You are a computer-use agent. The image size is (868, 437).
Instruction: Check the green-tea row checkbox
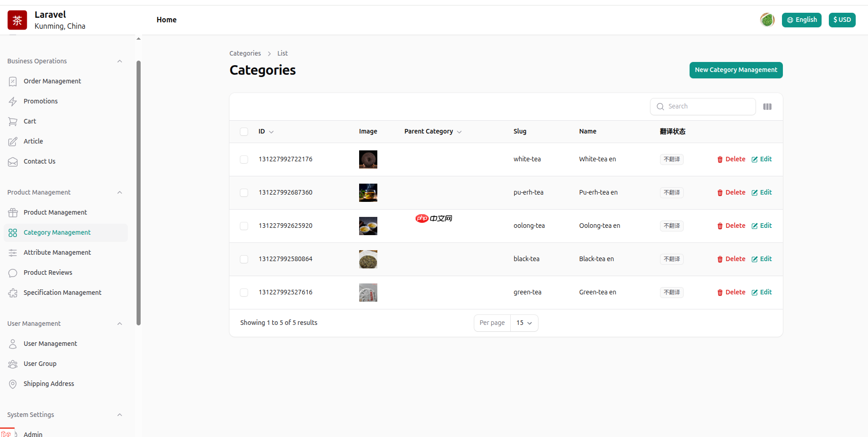[244, 293]
